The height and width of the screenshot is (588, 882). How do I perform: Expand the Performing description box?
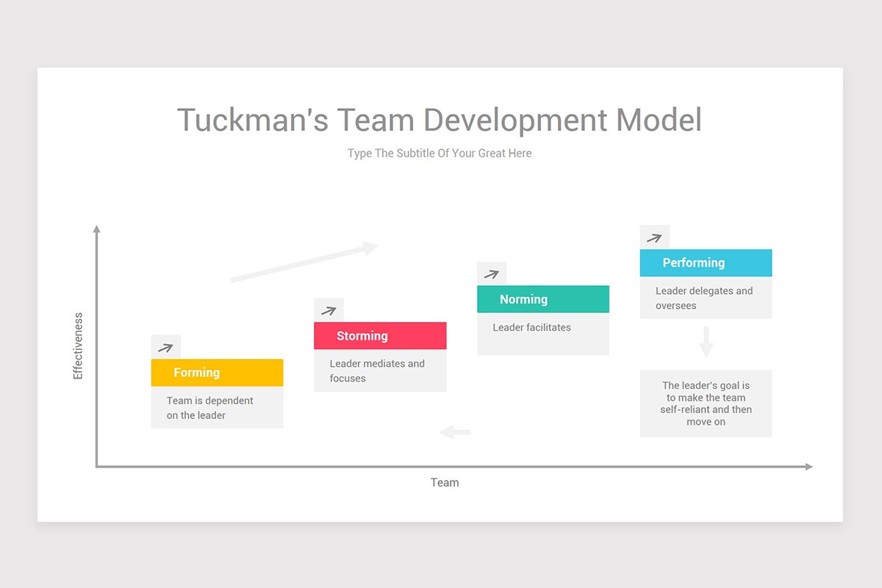tap(705, 297)
